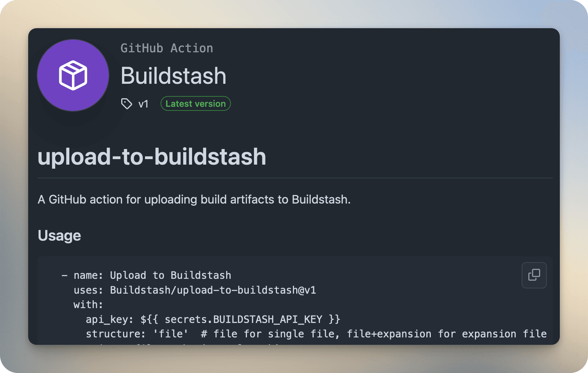Click the GitHub Action label

[167, 48]
